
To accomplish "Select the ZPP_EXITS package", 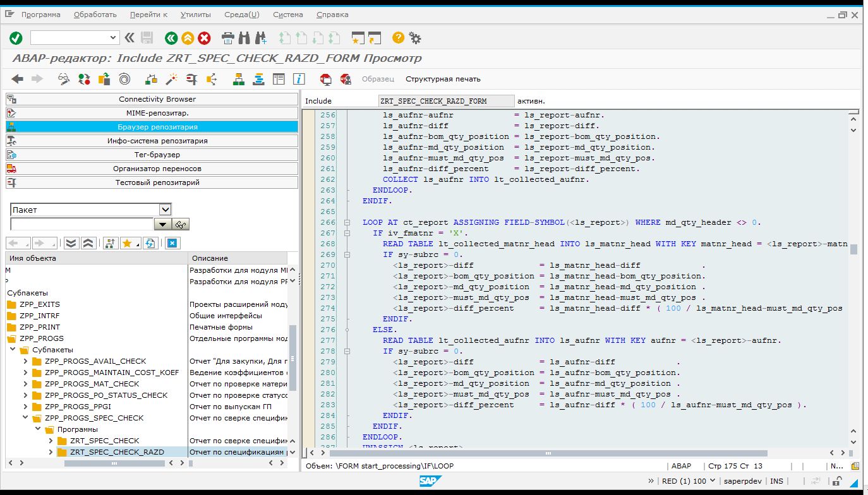I will pos(39,304).
